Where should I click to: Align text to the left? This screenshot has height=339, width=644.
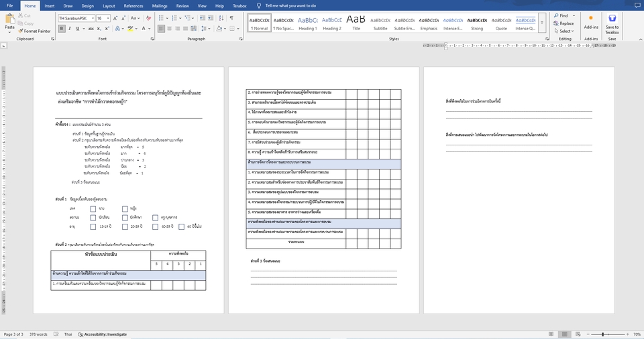click(x=161, y=28)
